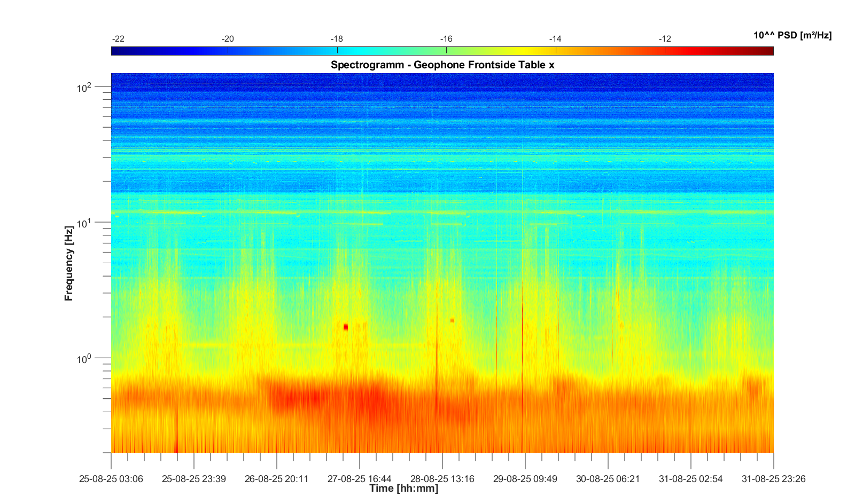The image size is (855, 504).
Task: Click the 10^2 frequency tick label
Action: tap(84, 87)
